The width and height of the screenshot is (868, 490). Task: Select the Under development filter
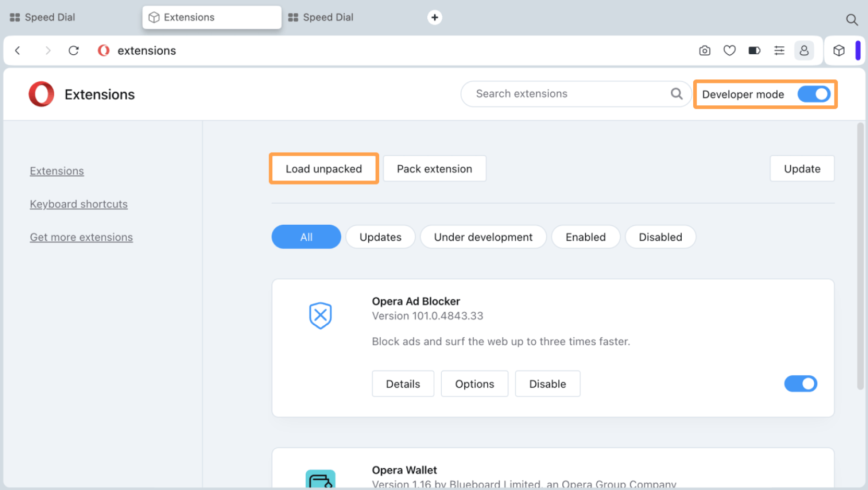click(x=483, y=237)
